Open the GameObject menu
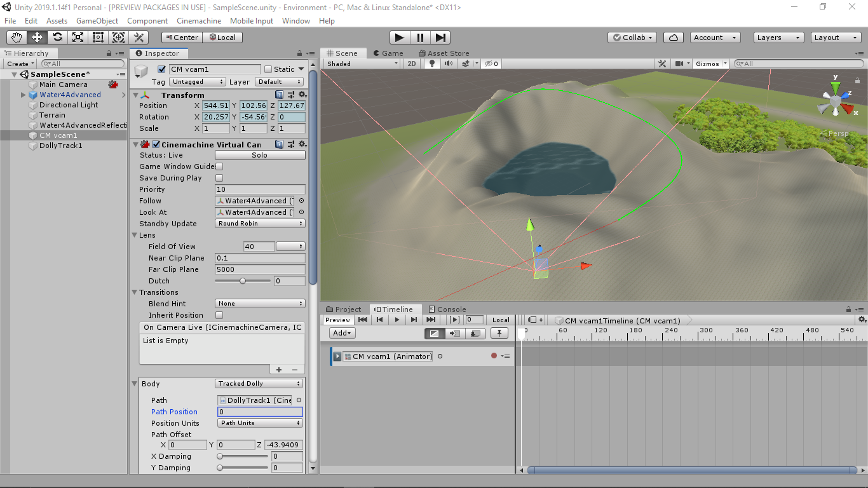The height and width of the screenshot is (488, 868). click(97, 20)
